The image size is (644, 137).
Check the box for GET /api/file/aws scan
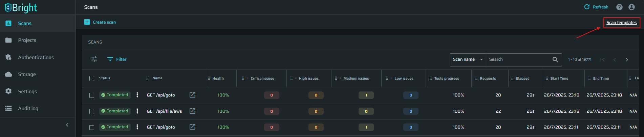92,111
